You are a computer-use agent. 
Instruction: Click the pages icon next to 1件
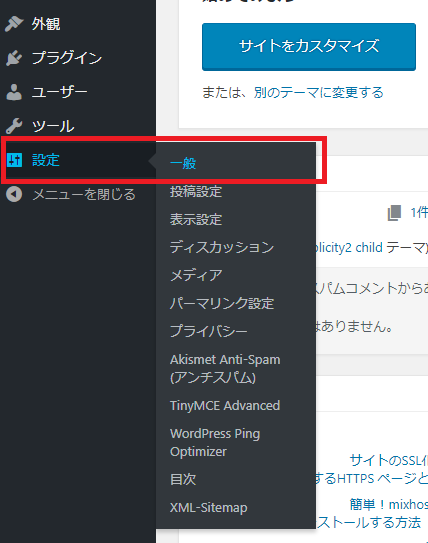coord(394,213)
